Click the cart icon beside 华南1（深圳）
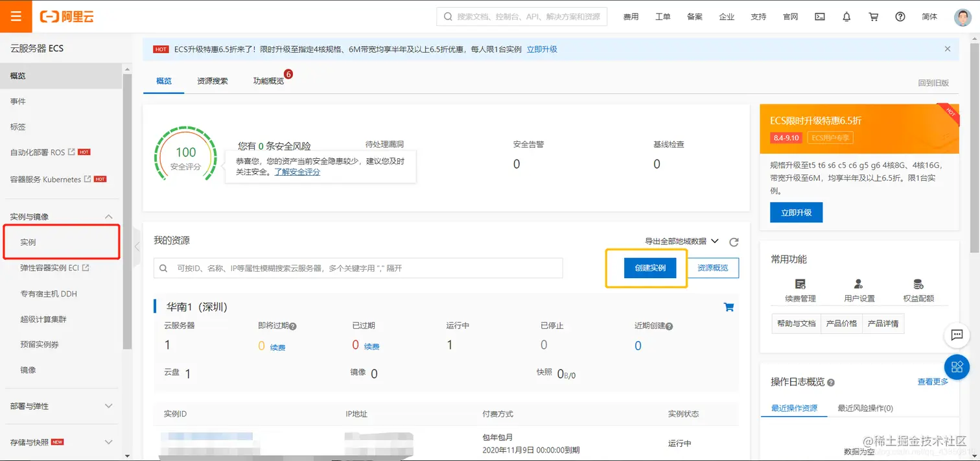Image resolution: width=980 pixels, height=461 pixels. [729, 307]
